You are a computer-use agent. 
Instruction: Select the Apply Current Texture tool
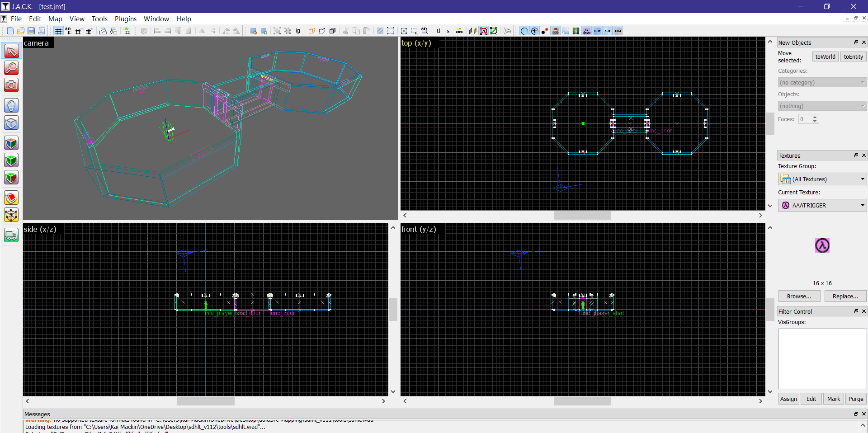click(11, 160)
